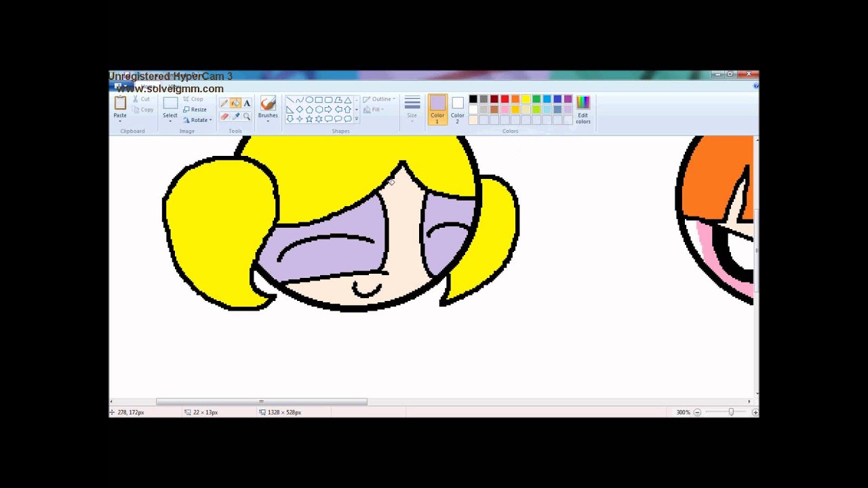The width and height of the screenshot is (868, 488).
Task: Click the '300%' zoom level text
Action: (x=682, y=412)
